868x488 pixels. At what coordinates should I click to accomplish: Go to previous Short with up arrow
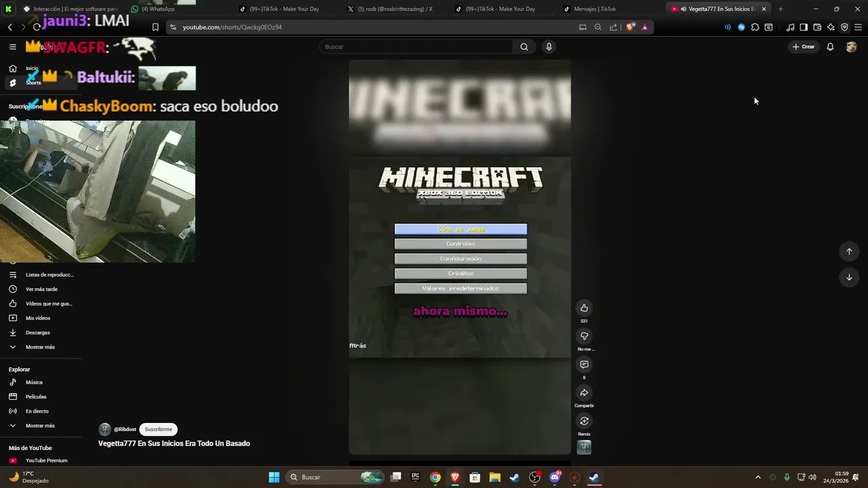(849, 251)
